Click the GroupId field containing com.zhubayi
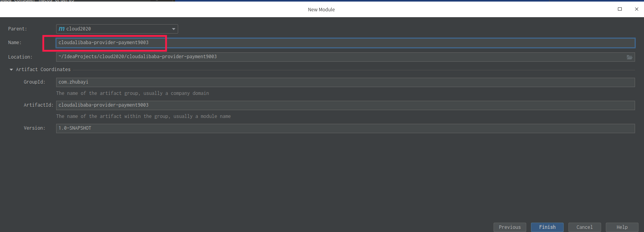The image size is (644, 232). pos(345,82)
